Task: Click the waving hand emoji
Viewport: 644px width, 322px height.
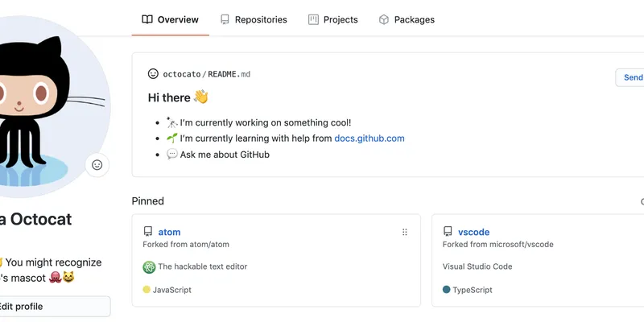Action: coord(200,97)
